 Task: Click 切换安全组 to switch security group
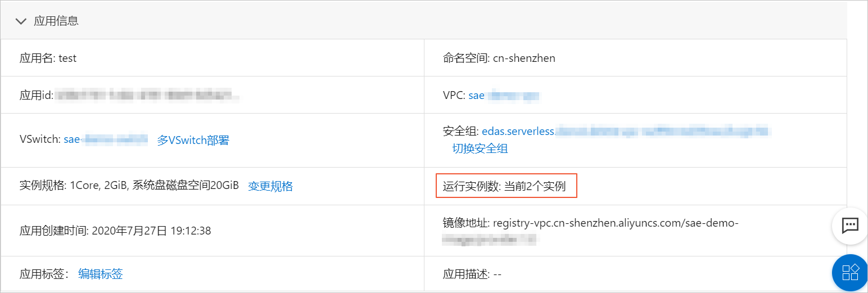480,148
